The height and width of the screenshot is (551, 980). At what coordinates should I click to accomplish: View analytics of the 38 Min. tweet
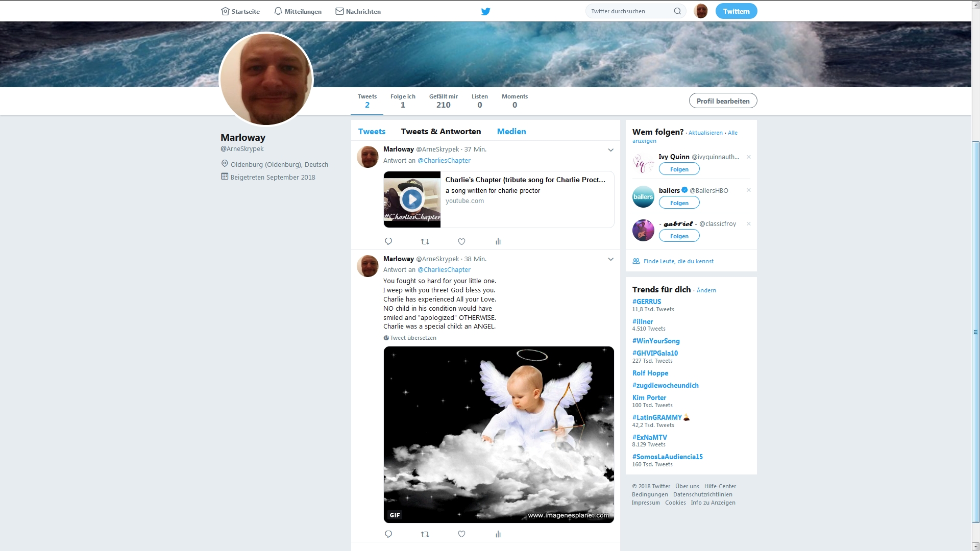tap(498, 534)
